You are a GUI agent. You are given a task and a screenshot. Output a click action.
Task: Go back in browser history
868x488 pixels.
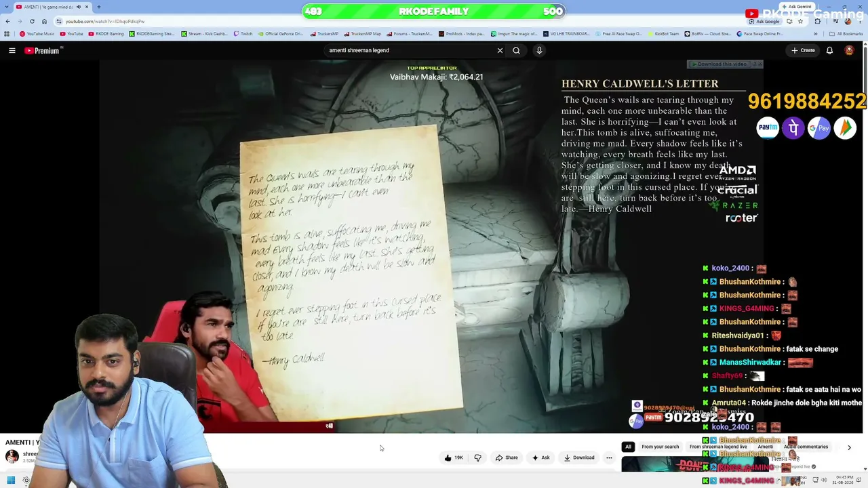(x=7, y=21)
